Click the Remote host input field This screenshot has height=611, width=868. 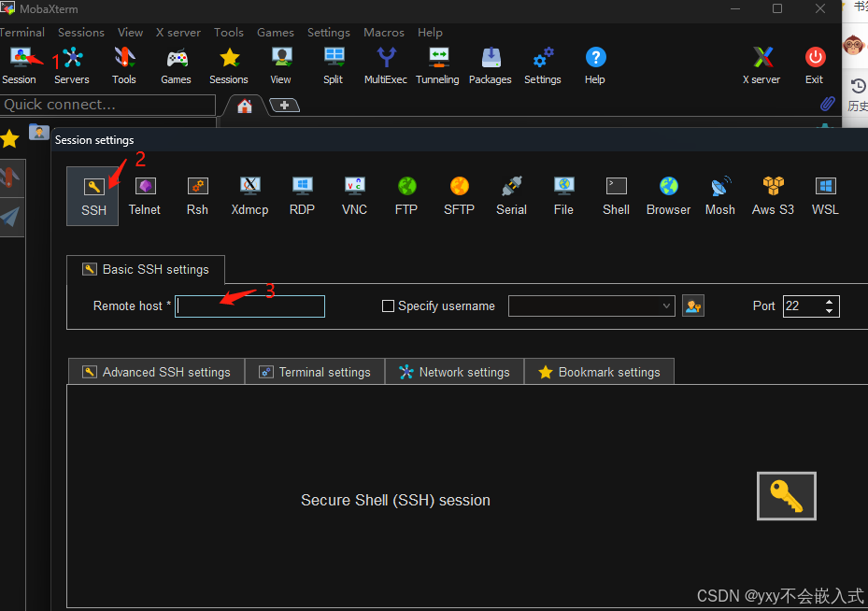249,306
